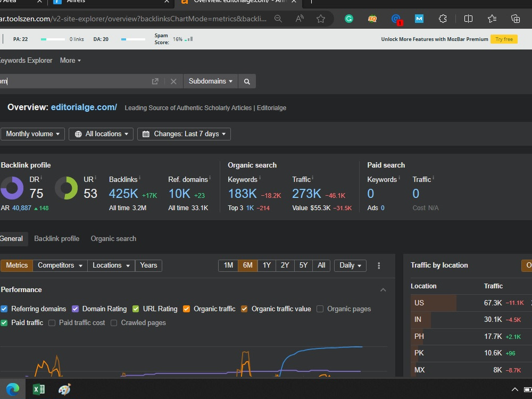
Task: Click the Backlinks info icon
Action: click(x=139, y=178)
